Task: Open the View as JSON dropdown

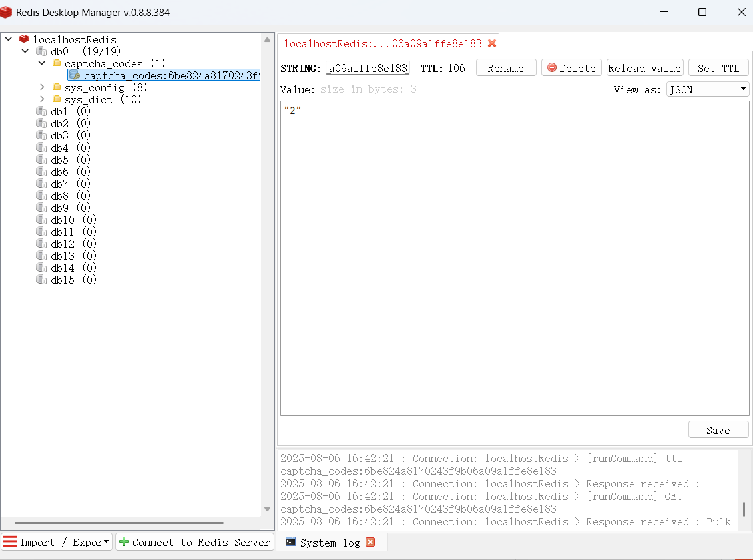Action: tap(708, 89)
